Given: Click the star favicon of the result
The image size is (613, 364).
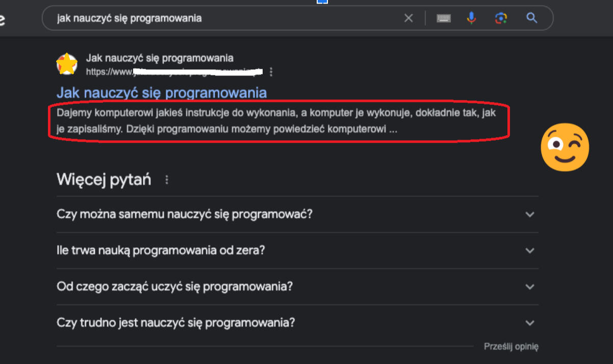Looking at the screenshot, I should 67,64.
